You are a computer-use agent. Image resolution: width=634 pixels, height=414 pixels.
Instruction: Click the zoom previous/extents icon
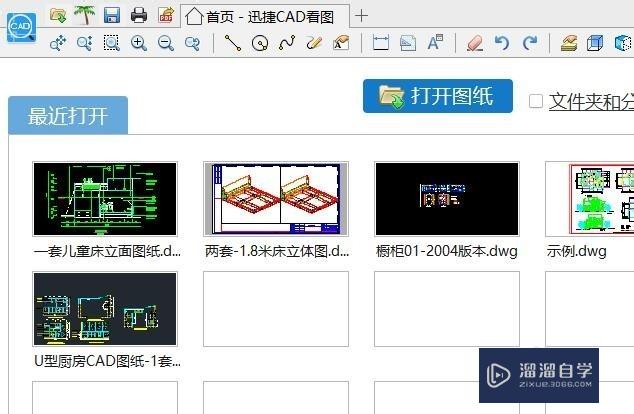pyautogui.click(x=192, y=43)
